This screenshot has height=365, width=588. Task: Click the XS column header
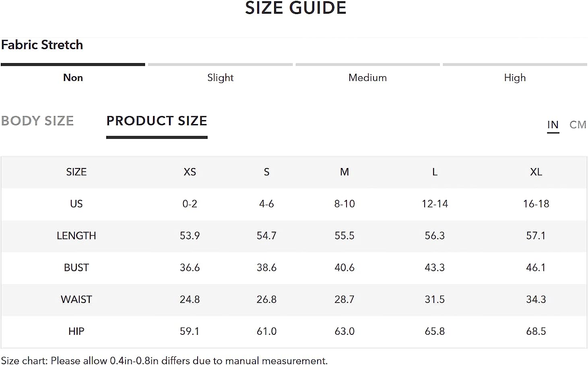point(190,172)
